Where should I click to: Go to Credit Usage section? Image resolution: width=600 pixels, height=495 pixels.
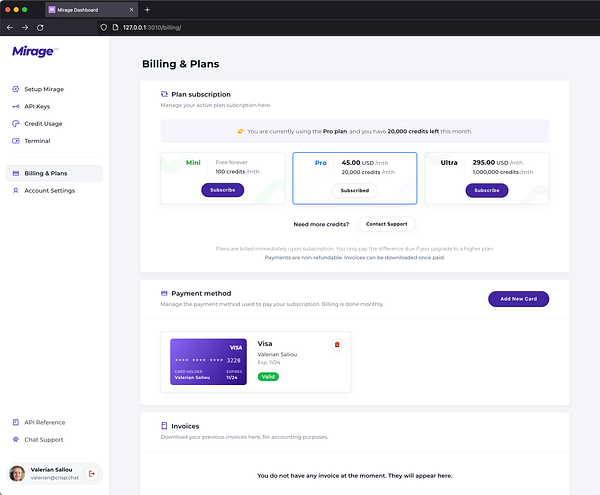pos(54,124)
